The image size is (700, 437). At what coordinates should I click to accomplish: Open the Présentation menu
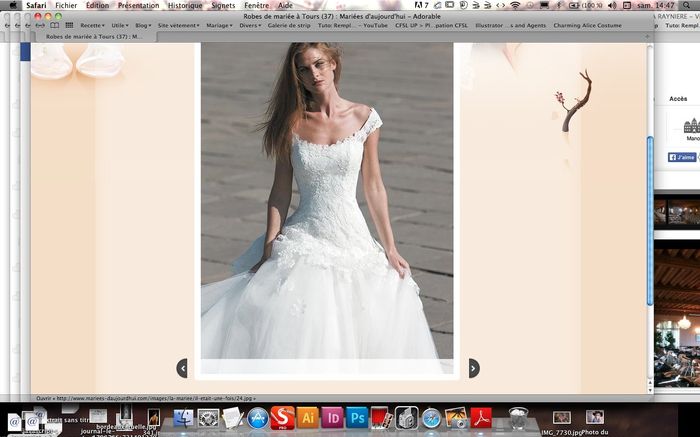[x=138, y=5]
